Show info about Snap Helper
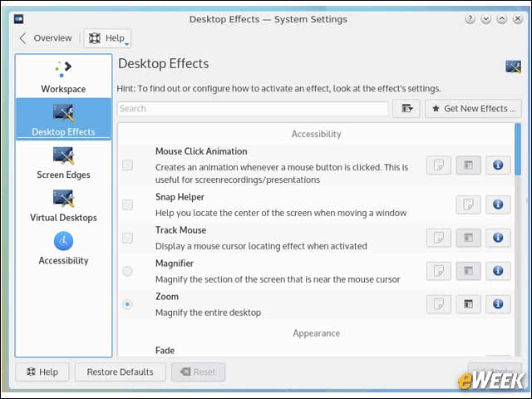Viewport: 532px width, 399px height. (498, 204)
